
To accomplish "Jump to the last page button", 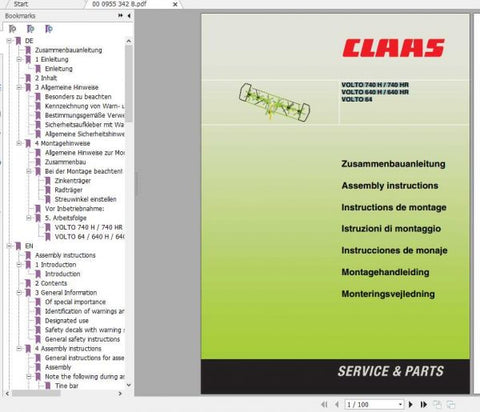I will tap(423, 404).
